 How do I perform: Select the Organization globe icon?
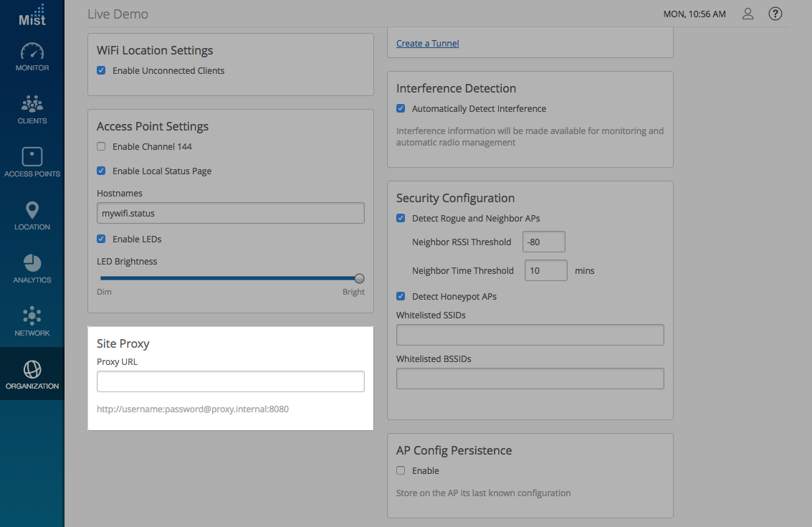coord(32,375)
